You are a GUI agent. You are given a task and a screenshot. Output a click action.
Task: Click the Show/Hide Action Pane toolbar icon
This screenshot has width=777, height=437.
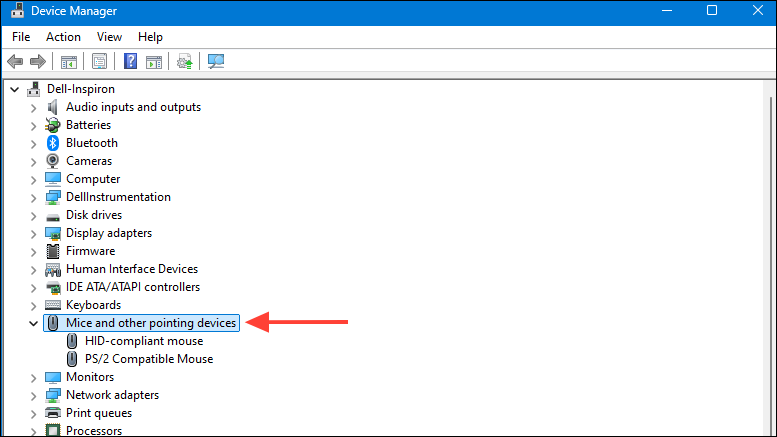coord(153,62)
